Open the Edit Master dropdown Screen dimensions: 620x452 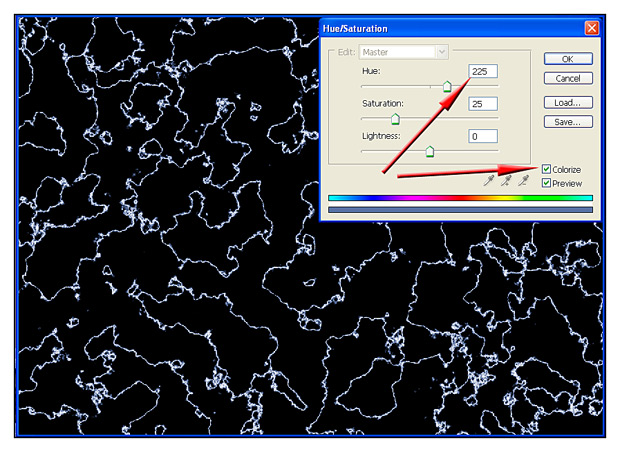point(403,52)
